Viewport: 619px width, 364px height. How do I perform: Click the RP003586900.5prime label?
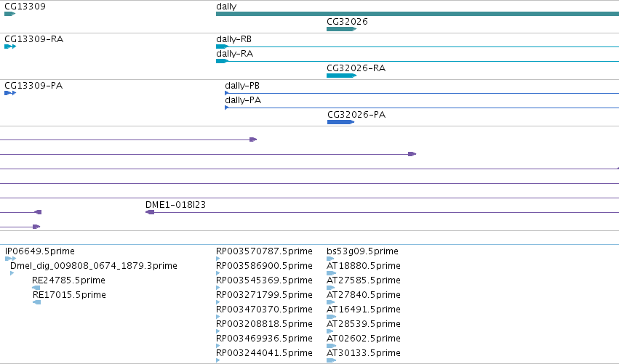(x=264, y=266)
